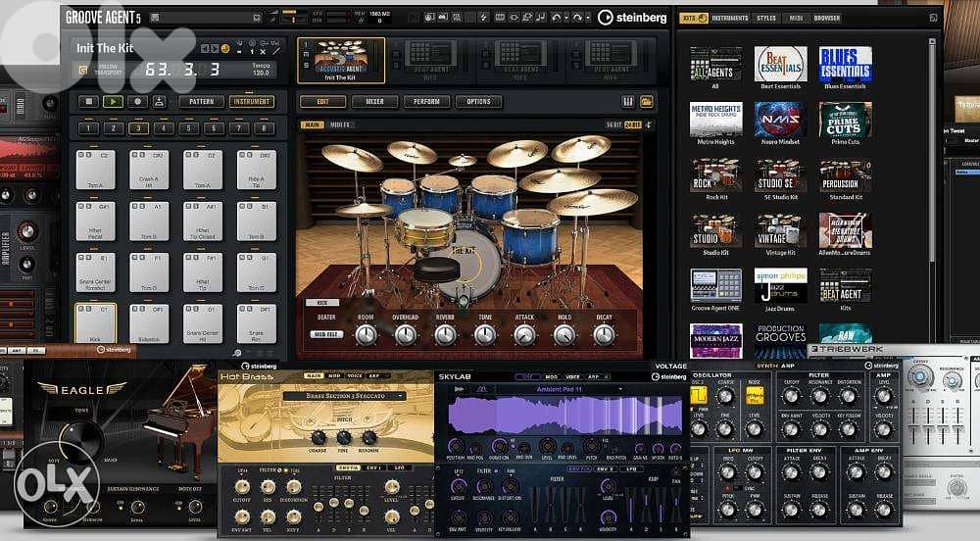Switch to the MIXER tab

point(374,101)
